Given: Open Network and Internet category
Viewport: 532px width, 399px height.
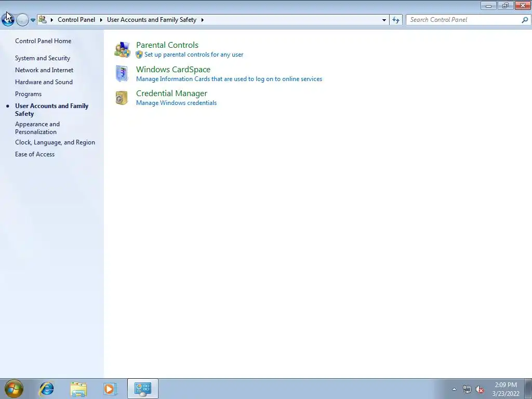Looking at the screenshot, I should point(44,70).
